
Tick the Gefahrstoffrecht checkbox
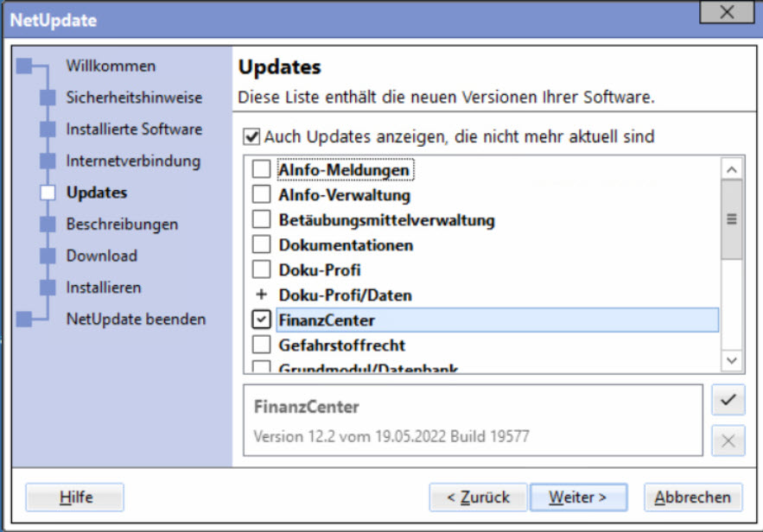coord(261,345)
